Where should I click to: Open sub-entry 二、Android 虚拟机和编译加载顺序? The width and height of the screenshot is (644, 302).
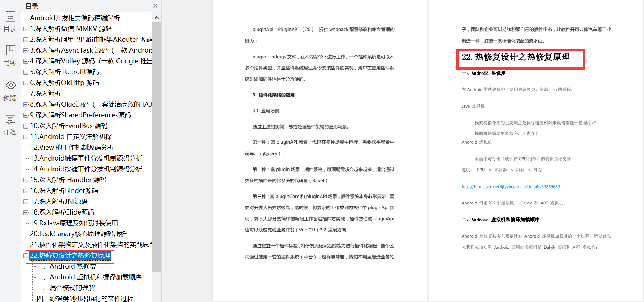click(89, 277)
